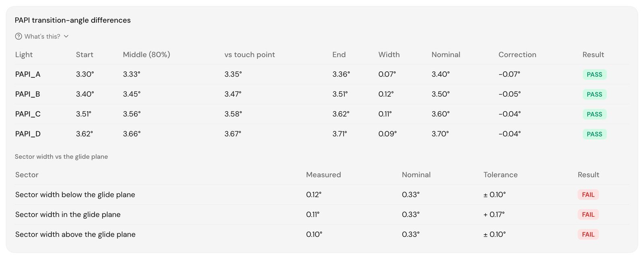
Task: Open the "What's this?" explanation link
Action: click(42, 36)
